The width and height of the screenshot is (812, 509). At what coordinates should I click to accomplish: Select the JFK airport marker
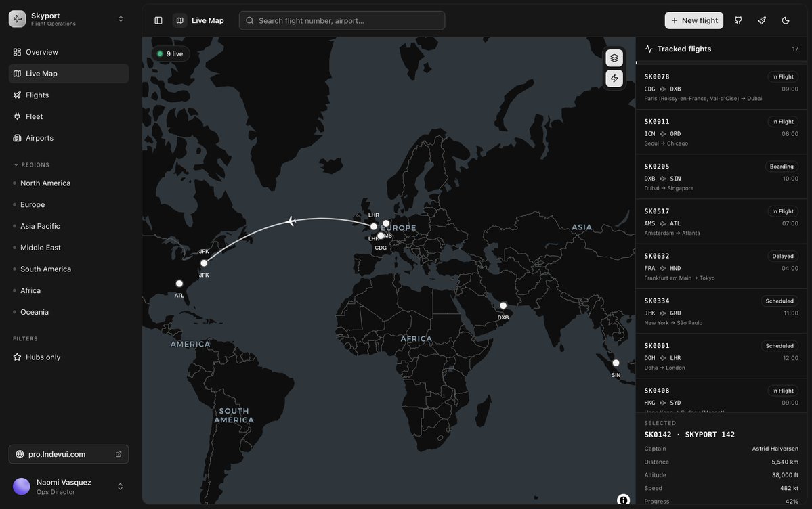point(204,263)
